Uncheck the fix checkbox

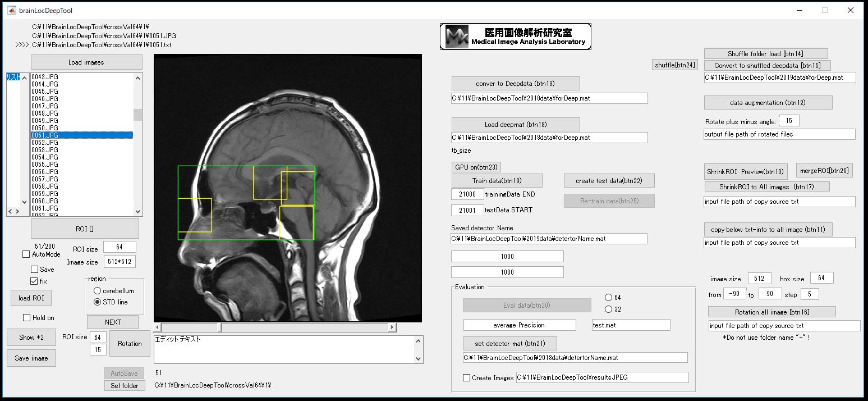click(35, 281)
